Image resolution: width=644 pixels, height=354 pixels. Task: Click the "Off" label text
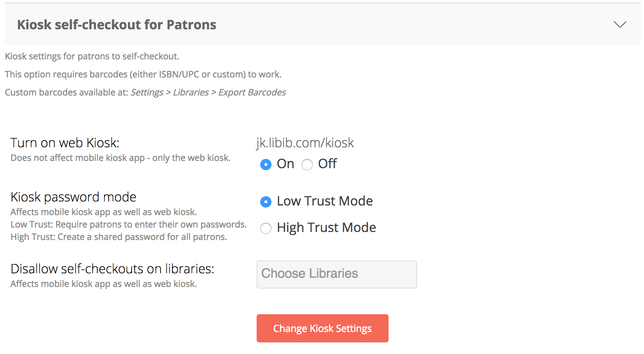(327, 164)
